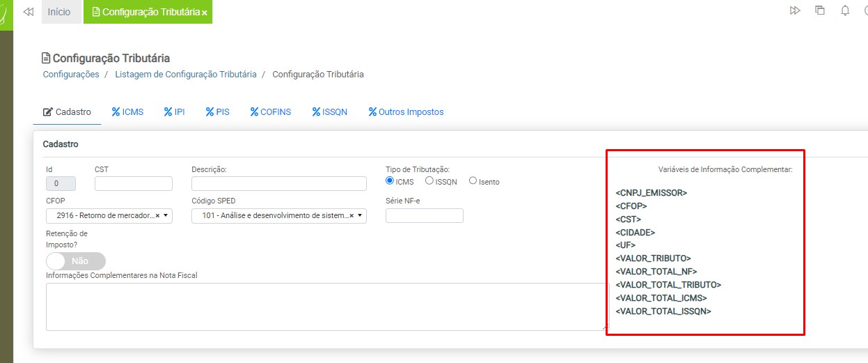Select the ICMS radio button
Screen dimensions: 868x363
tap(390, 181)
